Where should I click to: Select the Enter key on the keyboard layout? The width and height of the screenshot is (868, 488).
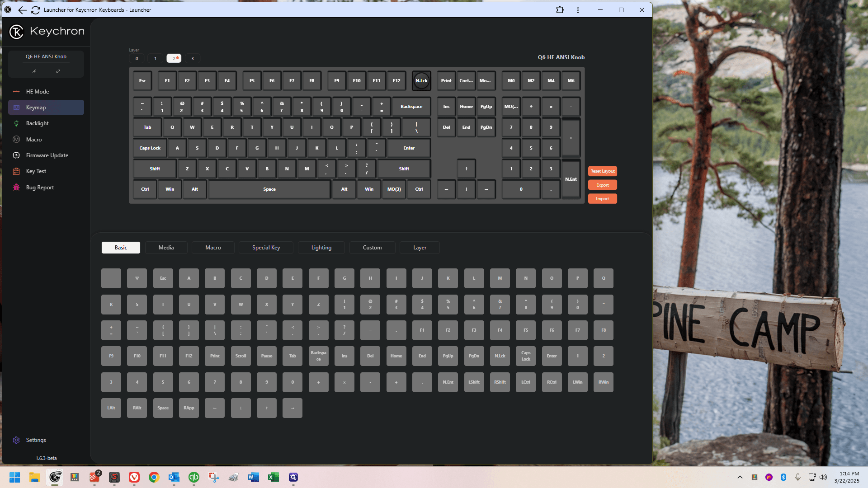409,148
